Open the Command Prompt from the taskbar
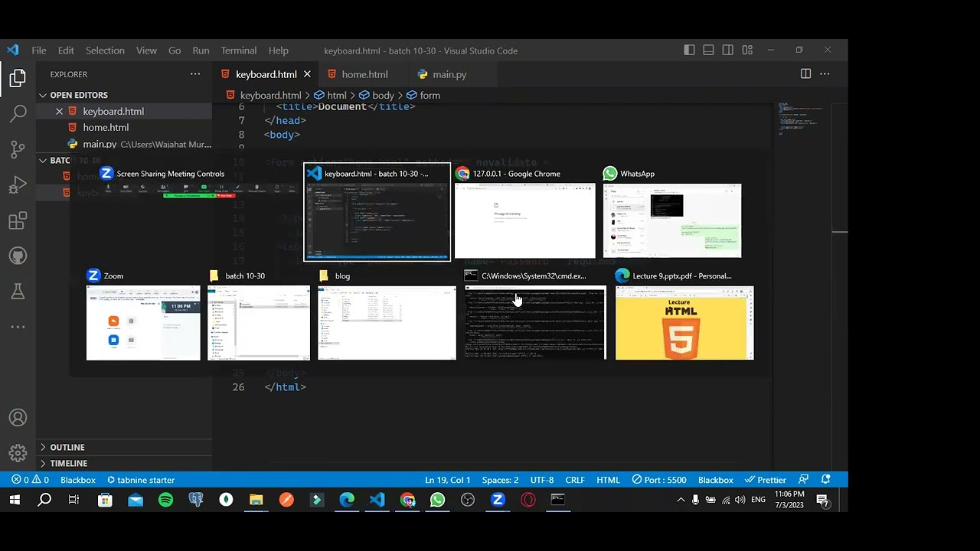Image resolution: width=980 pixels, height=551 pixels. pos(558,500)
